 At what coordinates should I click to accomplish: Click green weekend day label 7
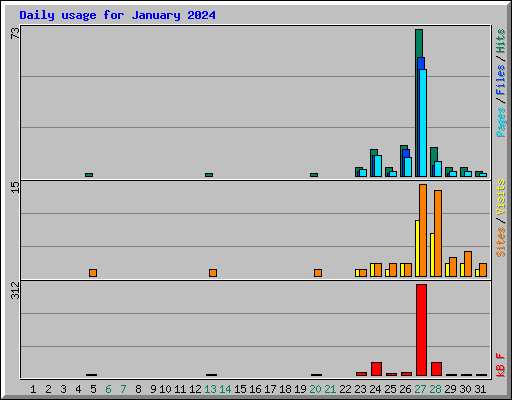click(123, 389)
